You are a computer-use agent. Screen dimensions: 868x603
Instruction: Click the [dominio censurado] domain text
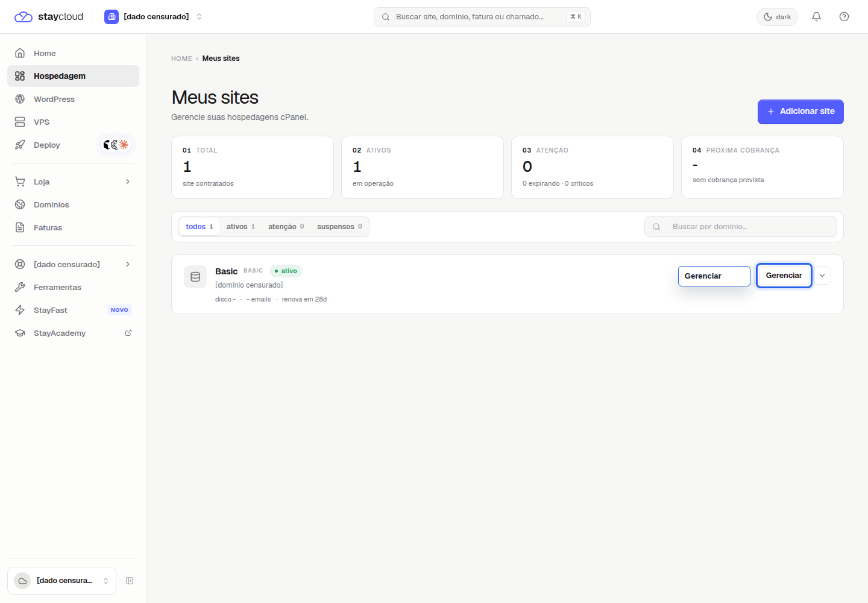(x=249, y=285)
